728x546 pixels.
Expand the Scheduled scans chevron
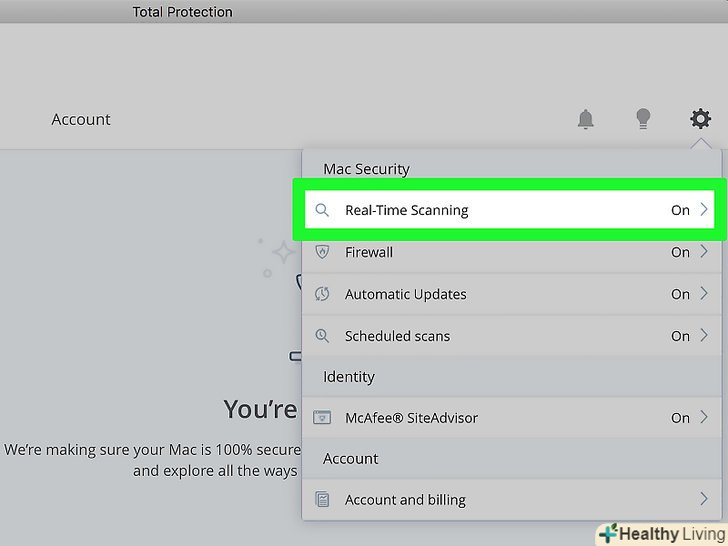tap(704, 336)
